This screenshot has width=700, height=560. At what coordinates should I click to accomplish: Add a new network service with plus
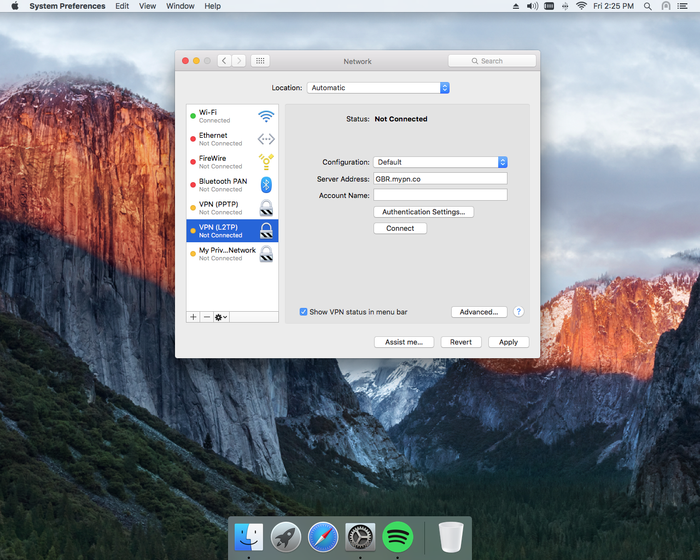193,317
